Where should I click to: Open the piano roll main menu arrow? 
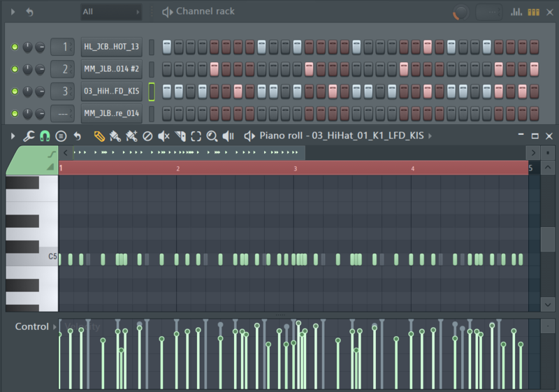(x=13, y=136)
